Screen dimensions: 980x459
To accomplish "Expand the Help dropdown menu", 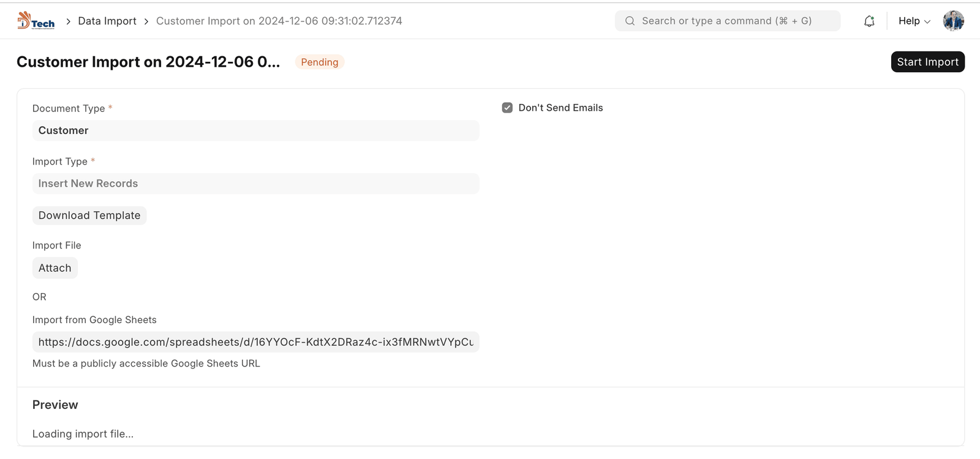I will point(914,21).
